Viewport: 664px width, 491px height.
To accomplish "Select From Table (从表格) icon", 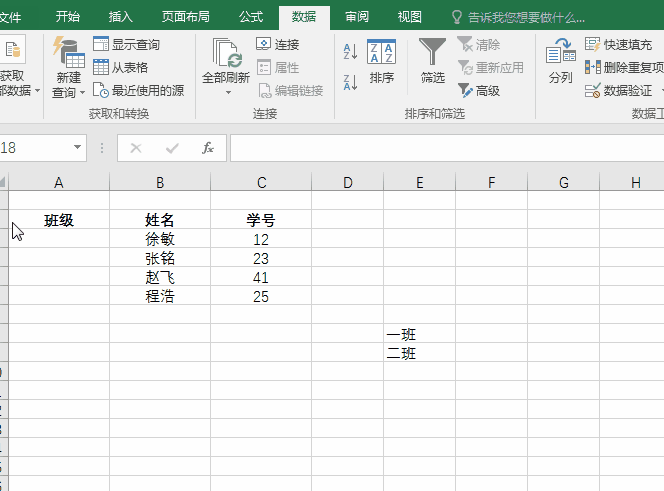I will (101, 67).
